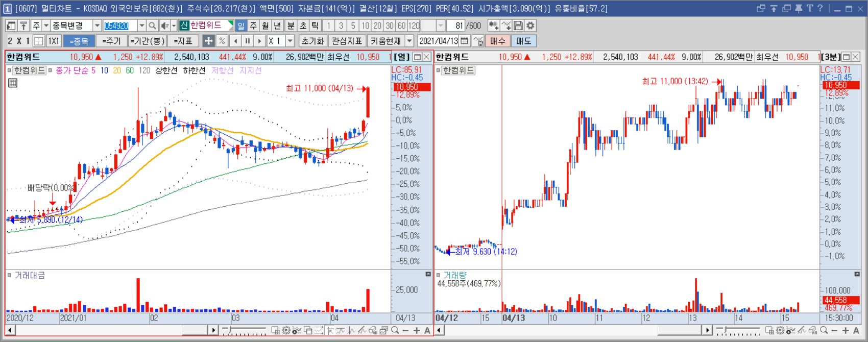The image size is (868, 342).
Task: Select 일 (daily) period toggle
Action: click(x=240, y=26)
